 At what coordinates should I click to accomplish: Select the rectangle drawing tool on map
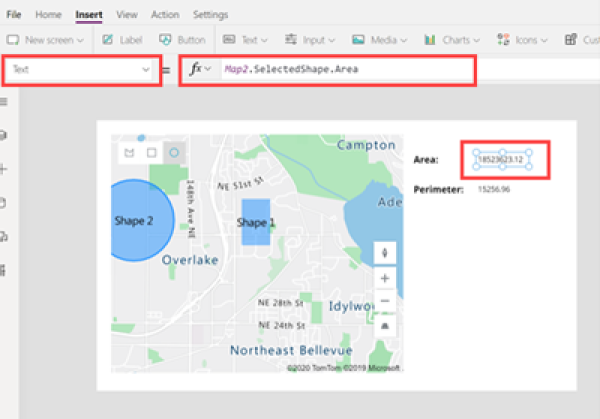pyautogui.click(x=152, y=153)
